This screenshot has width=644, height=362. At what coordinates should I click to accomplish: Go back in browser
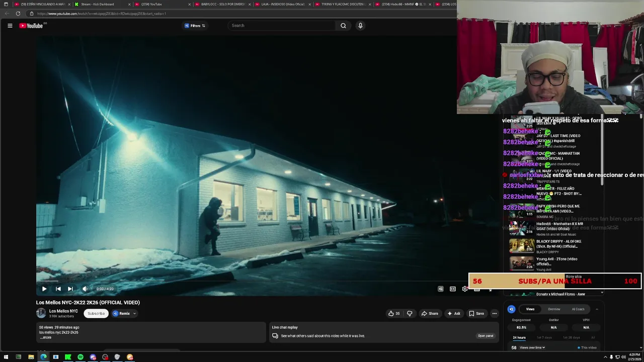pos(7,14)
